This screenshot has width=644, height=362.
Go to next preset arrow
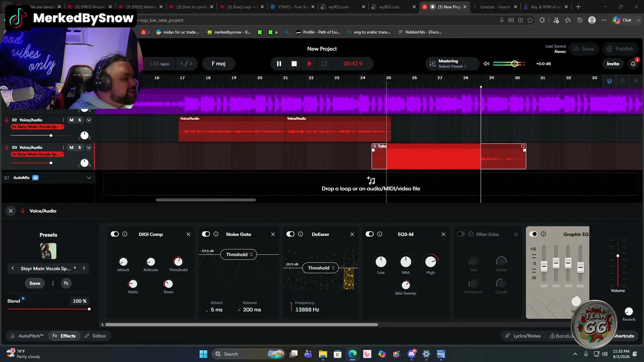tap(84, 268)
